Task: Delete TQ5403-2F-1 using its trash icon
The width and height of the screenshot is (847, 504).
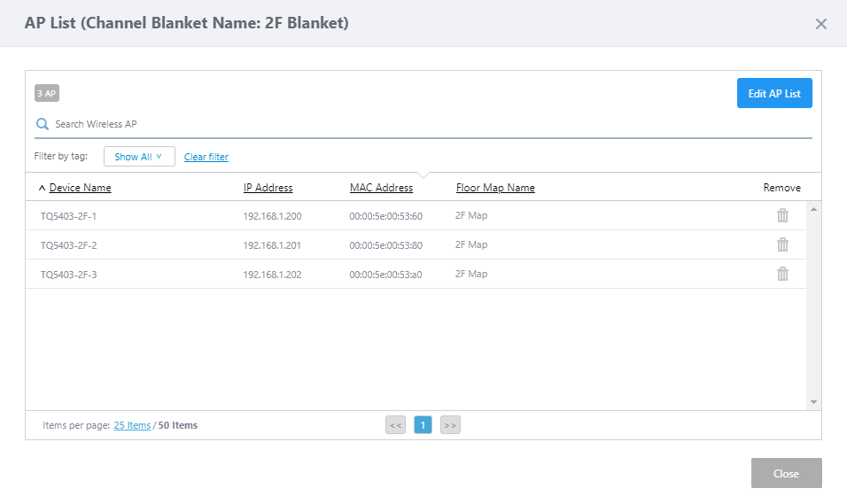Action: tap(782, 215)
